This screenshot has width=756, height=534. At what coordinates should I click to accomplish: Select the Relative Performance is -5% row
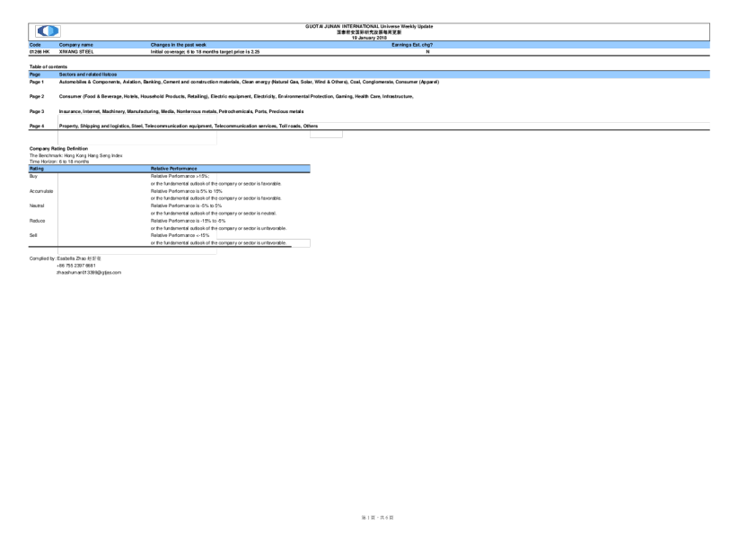pos(183,206)
